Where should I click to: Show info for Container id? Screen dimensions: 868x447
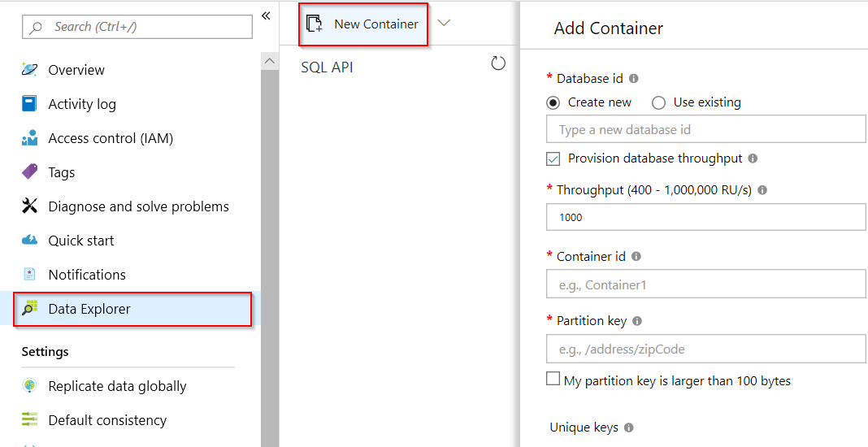(x=636, y=257)
